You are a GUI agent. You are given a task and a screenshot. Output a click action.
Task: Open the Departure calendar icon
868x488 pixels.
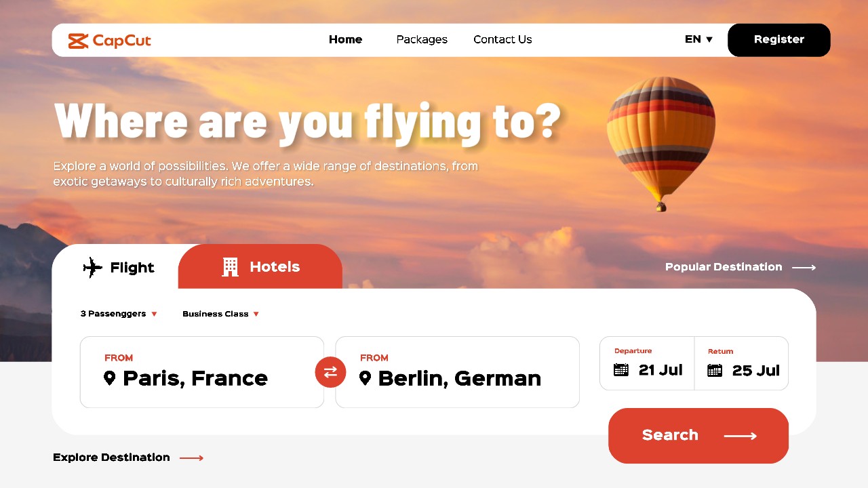[621, 370]
